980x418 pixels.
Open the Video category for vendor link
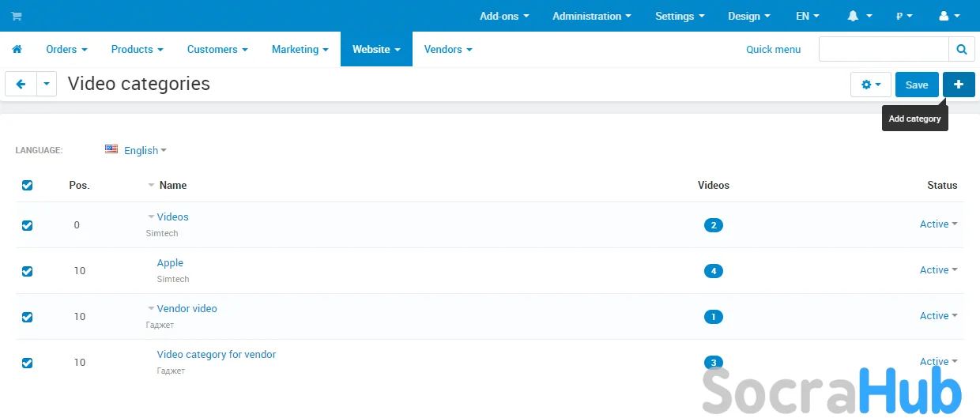tap(216, 355)
